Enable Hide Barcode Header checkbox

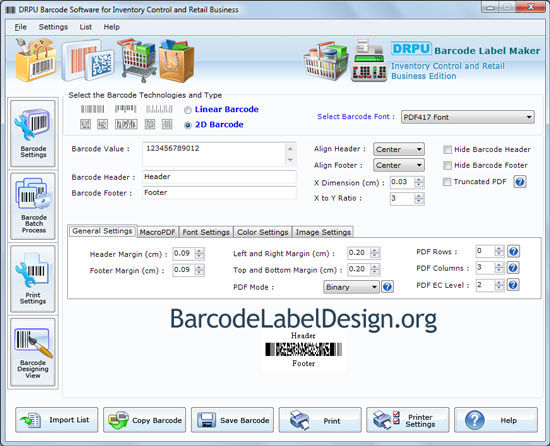coord(447,150)
